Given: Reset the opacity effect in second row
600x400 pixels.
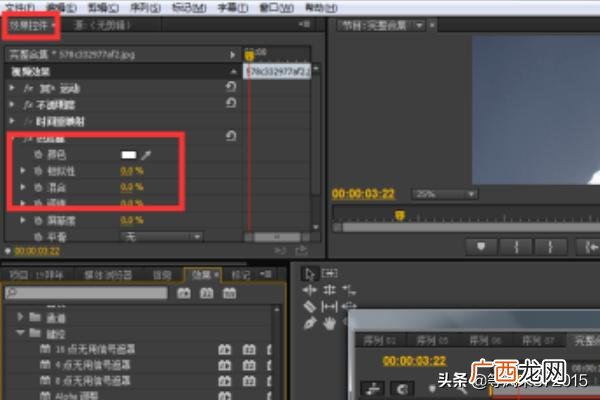Looking at the screenshot, I should 231,103.
